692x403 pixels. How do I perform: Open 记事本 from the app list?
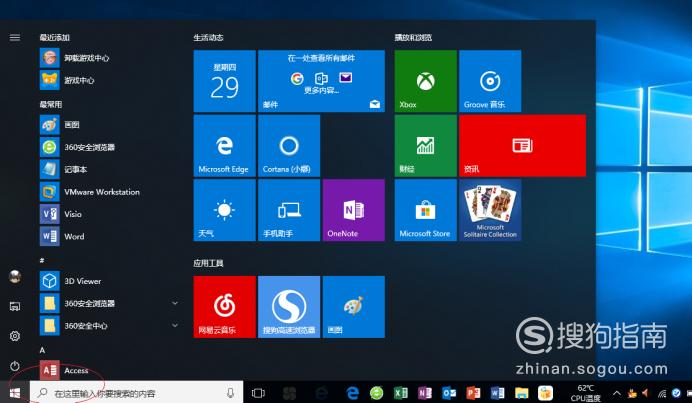click(110, 169)
